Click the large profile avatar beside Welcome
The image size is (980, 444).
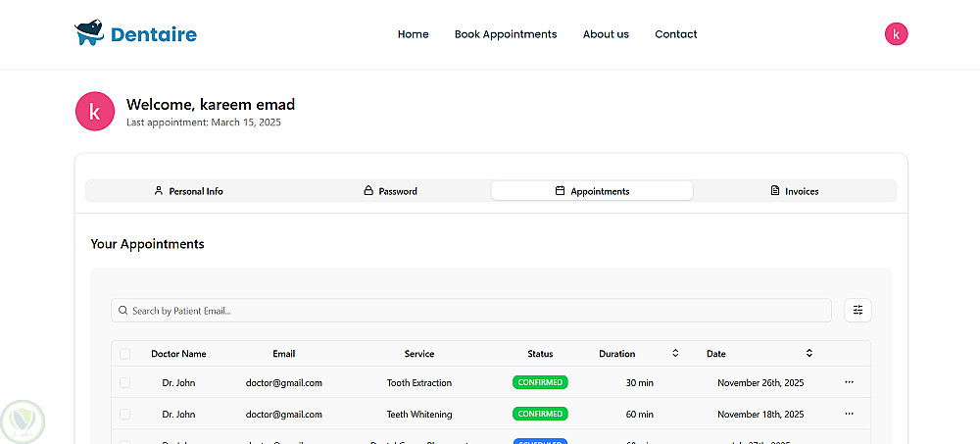(x=95, y=112)
